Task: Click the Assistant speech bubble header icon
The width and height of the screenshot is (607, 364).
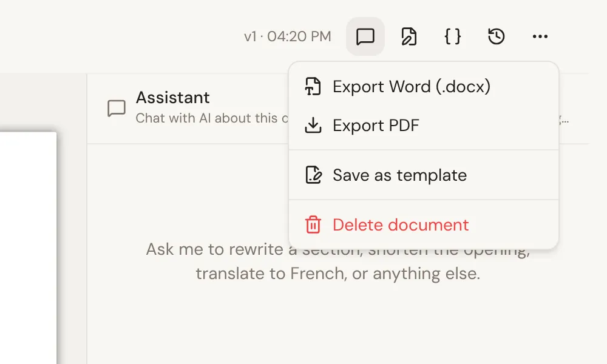Action: pyautogui.click(x=117, y=109)
